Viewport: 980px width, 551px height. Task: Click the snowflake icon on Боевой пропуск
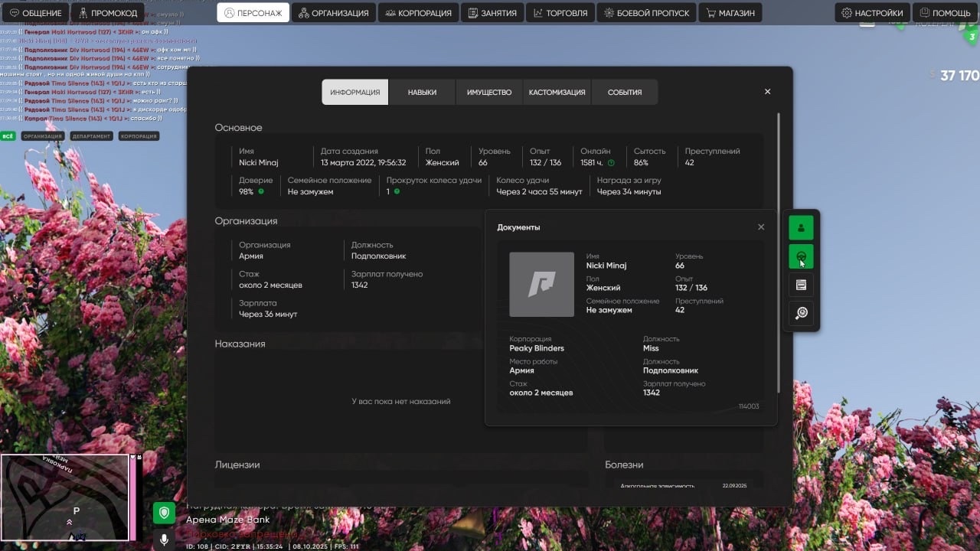coord(609,13)
